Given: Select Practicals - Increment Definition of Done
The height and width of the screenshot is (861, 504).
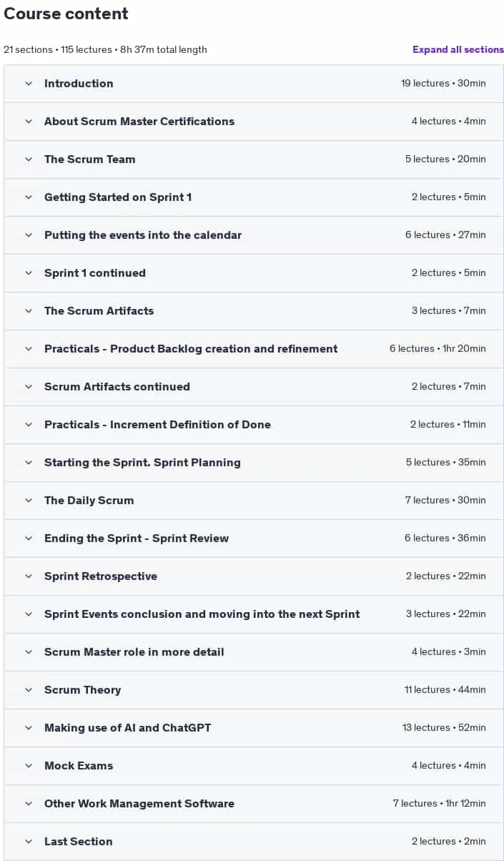Looking at the screenshot, I should coord(254,424).
